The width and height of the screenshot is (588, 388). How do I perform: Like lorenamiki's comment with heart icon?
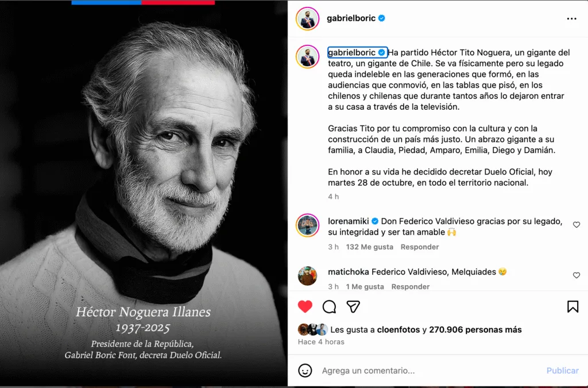(x=577, y=225)
